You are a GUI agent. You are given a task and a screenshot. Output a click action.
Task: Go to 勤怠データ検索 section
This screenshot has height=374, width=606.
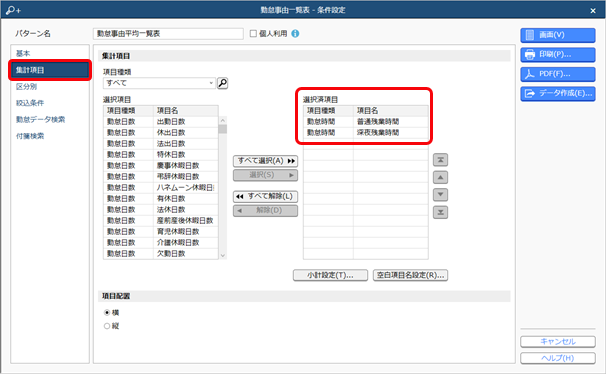pyautogui.click(x=49, y=119)
